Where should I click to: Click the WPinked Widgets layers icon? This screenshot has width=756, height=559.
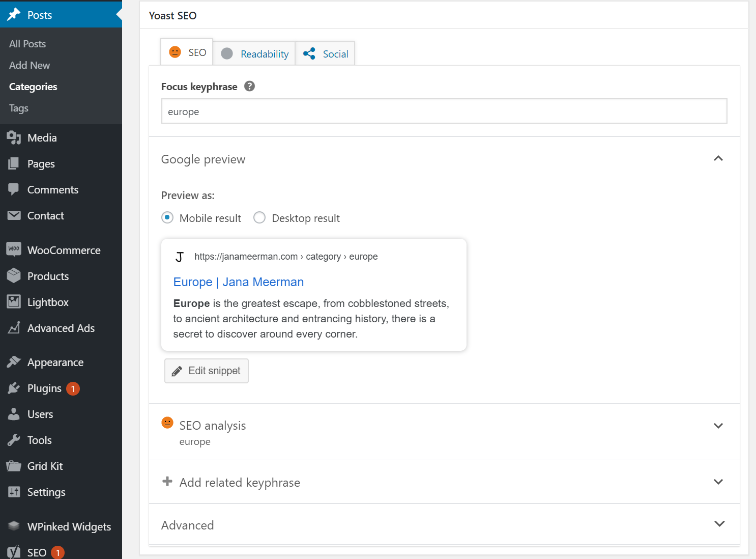point(14,526)
